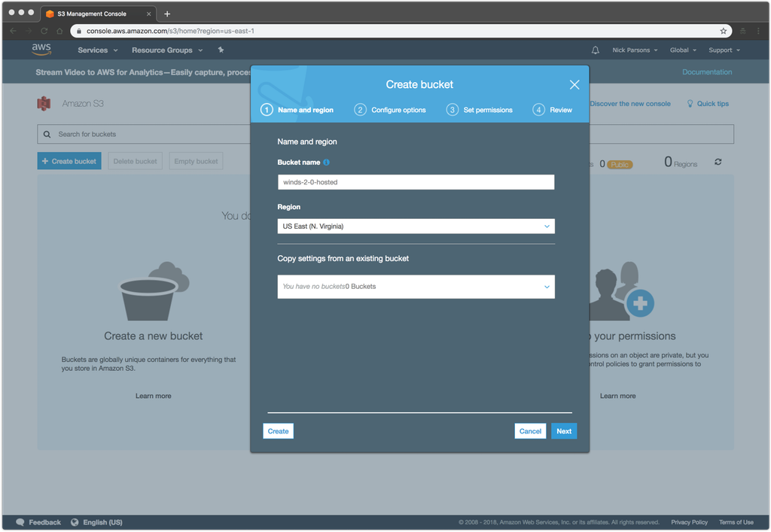Screen dimensions: 771x532
Task: Click the site lock icon
Action: [x=78, y=31]
